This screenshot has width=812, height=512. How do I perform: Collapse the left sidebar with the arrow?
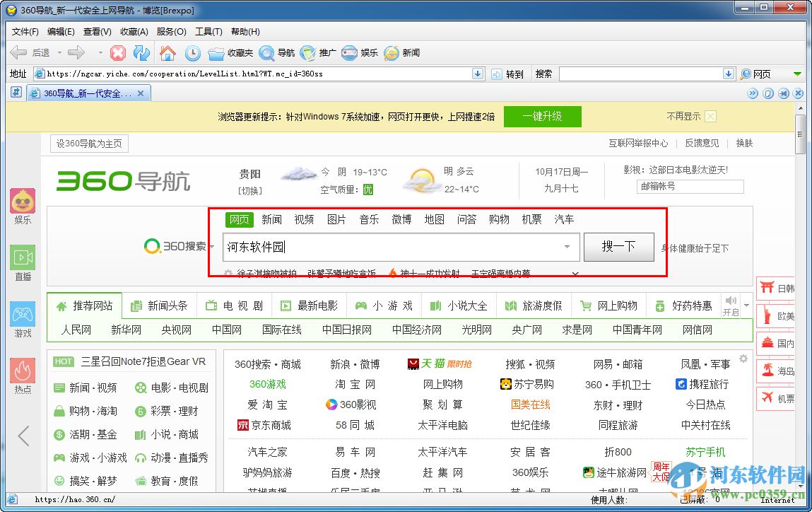[x=22, y=435]
